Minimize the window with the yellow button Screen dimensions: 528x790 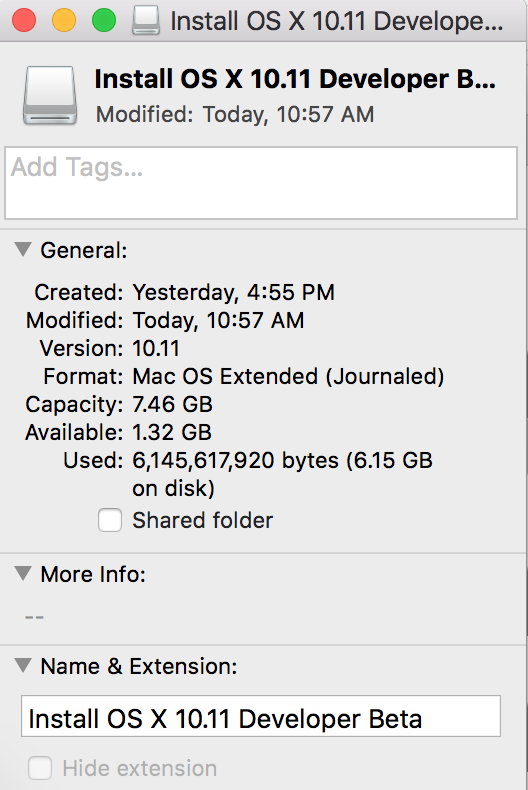tap(64, 20)
